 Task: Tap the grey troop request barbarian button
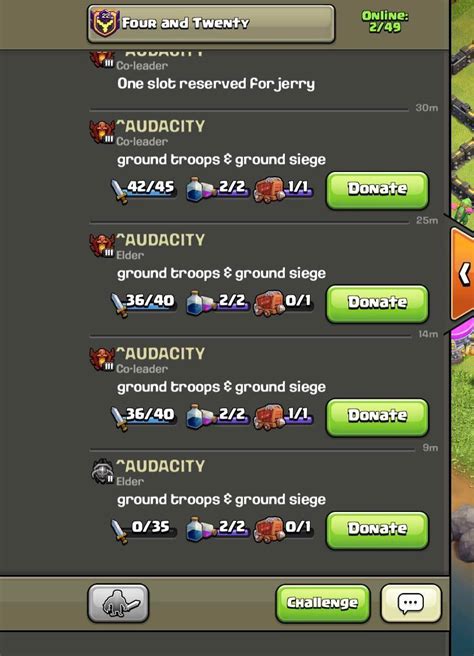118,603
